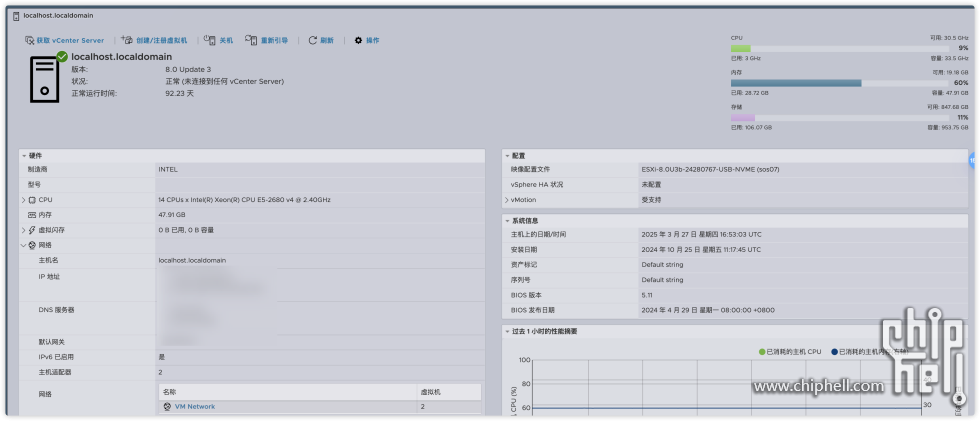The image size is (980, 421).
Task: Click the VM Network port group icon
Action: point(167,407)
